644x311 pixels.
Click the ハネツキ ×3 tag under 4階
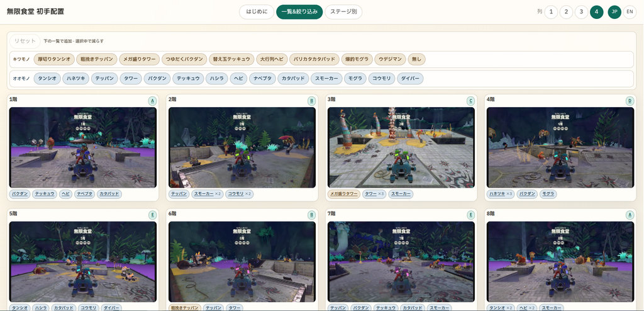501,194
